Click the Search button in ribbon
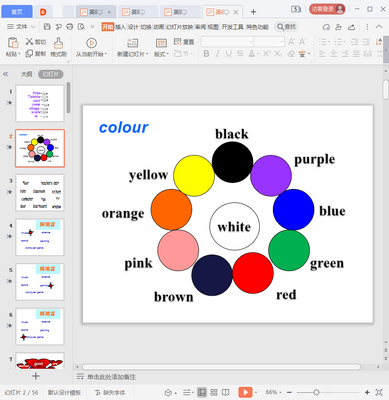Screen dimensions: 389x400 click(286, 27)
